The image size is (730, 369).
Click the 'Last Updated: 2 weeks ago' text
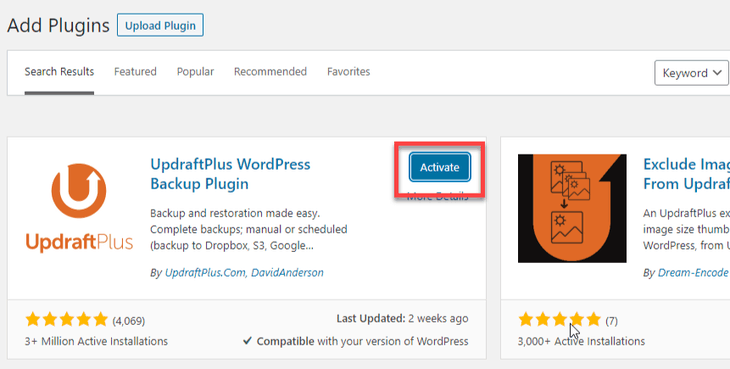click(x=402, y=319)
